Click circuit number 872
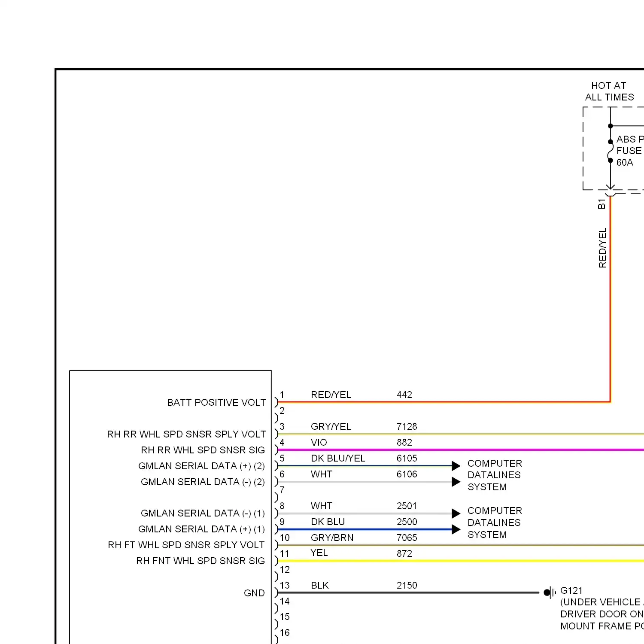 pyautogui.click(x=404, y=553)
